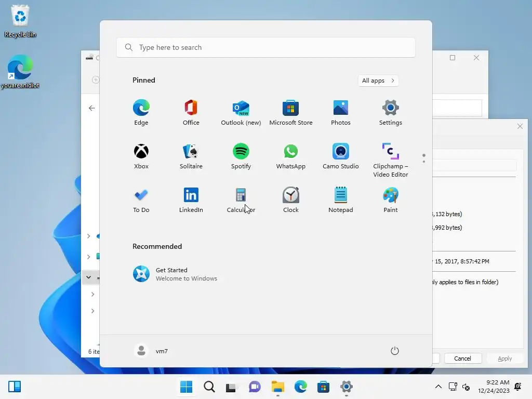Open the Paint app
The width and height of the screenshot is (532, 399).
[391, 200]
